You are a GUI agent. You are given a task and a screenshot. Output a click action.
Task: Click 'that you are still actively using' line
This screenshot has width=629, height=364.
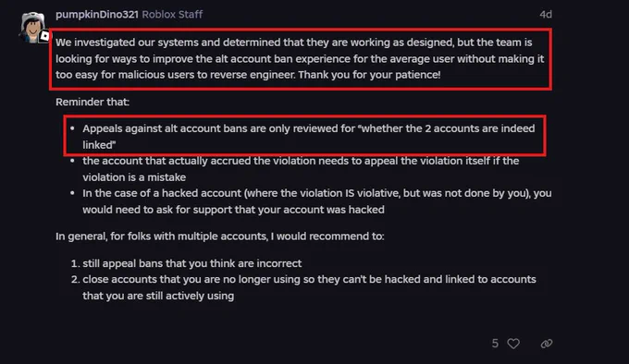158,296
